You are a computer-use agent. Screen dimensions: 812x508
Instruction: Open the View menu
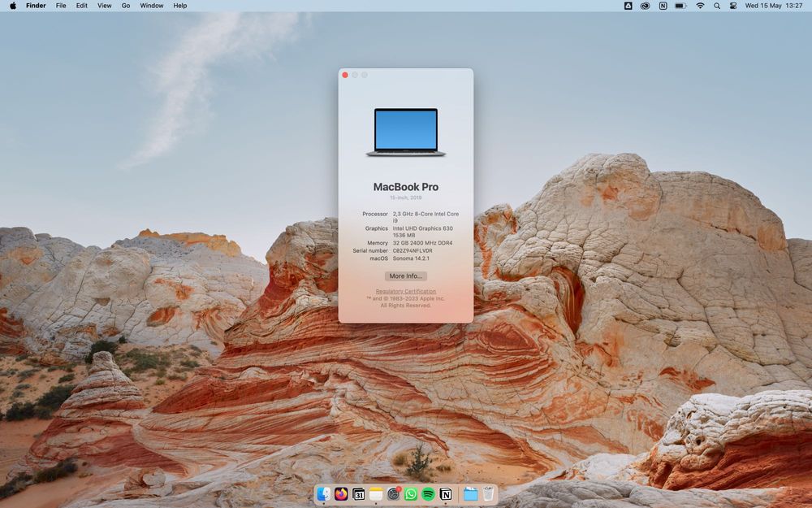105,6
